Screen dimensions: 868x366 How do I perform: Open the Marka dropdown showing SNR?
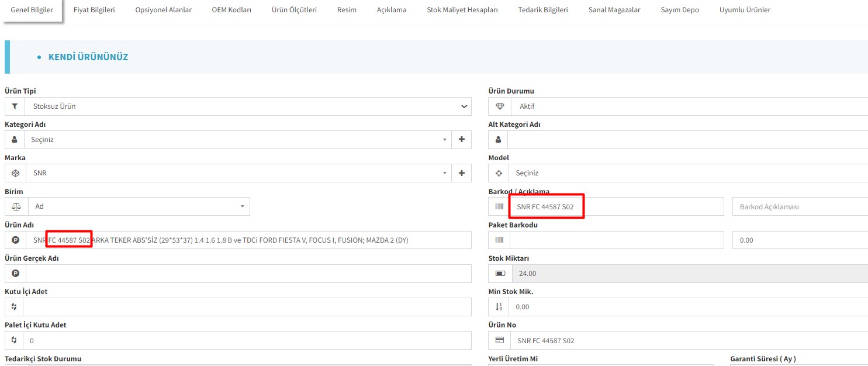click(x=237, y=173)
